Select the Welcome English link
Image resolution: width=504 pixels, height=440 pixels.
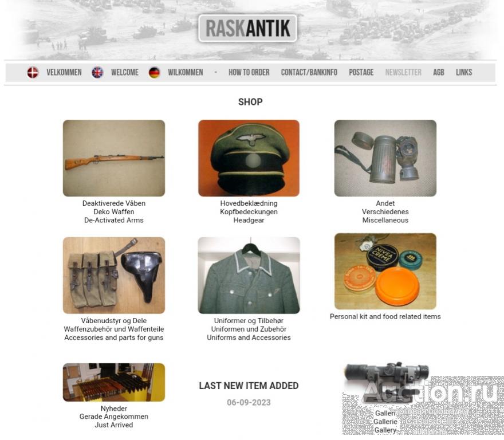[125, 72]
